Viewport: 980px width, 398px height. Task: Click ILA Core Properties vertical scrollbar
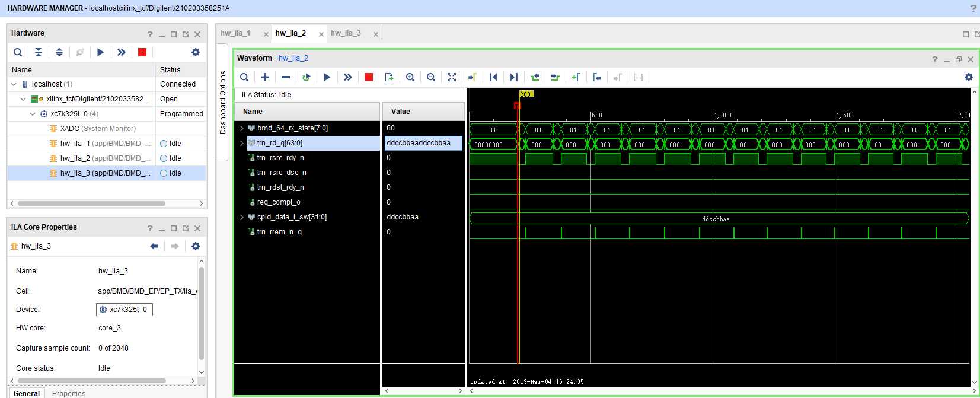(x=202, y=313)
